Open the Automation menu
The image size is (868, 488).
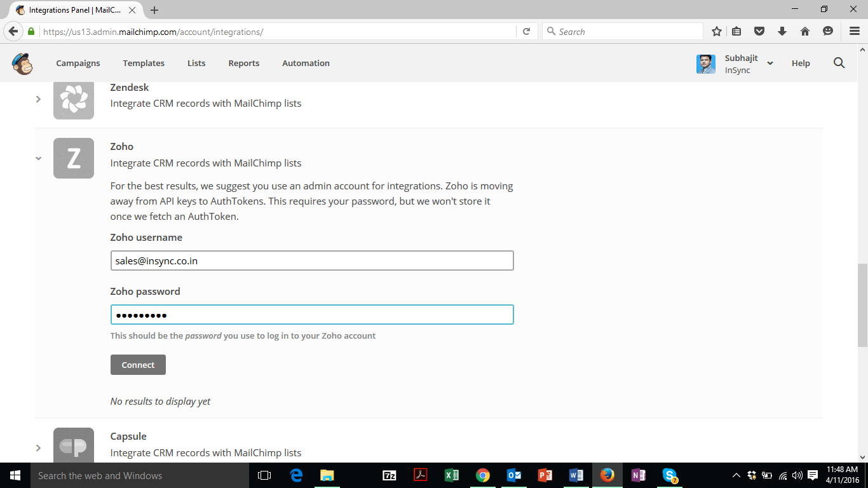(306, 63)
